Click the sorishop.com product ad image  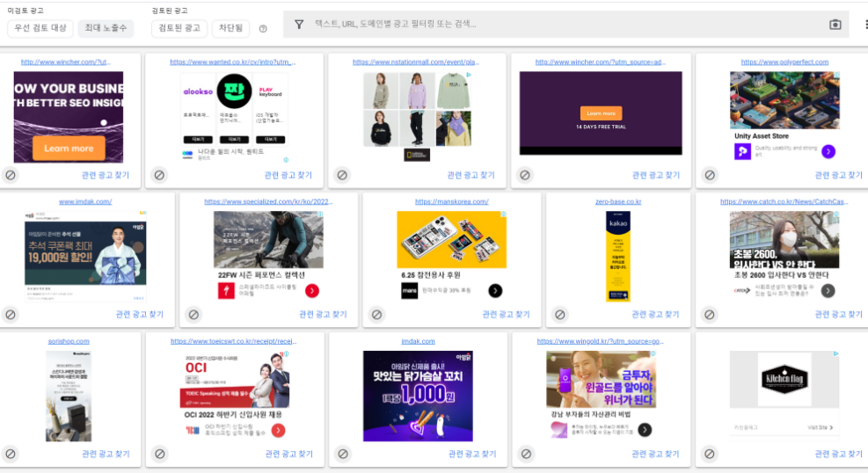click(x=69, y=397)
